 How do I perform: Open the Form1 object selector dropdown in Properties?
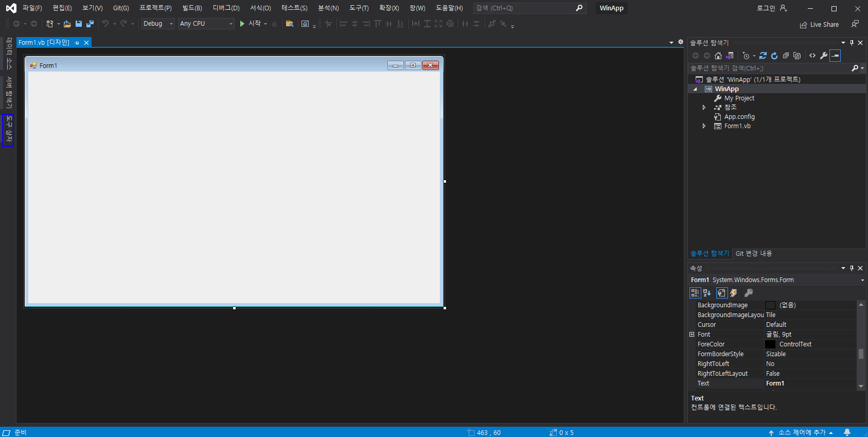862,280
